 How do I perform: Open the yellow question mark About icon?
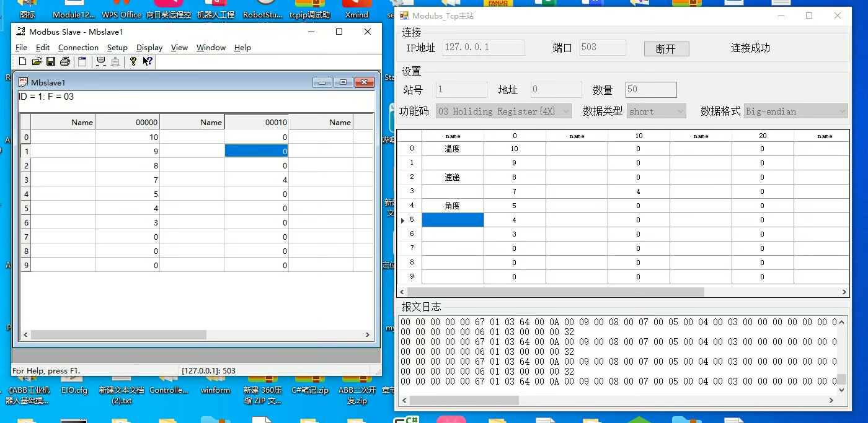(x=133, y=61)
